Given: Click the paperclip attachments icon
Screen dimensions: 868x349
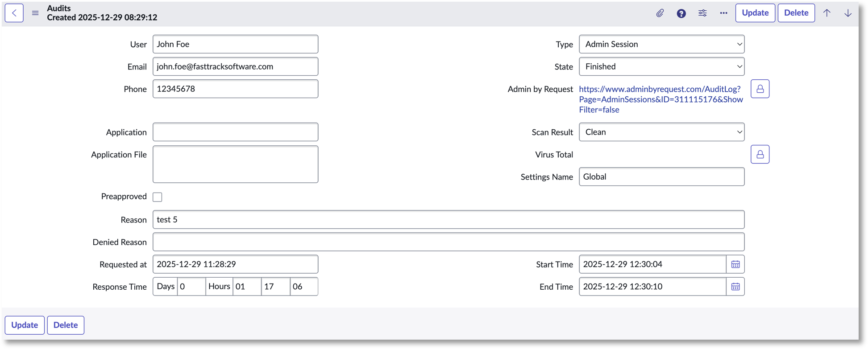Looking at the screenshot, I should [x=660, y=13].
